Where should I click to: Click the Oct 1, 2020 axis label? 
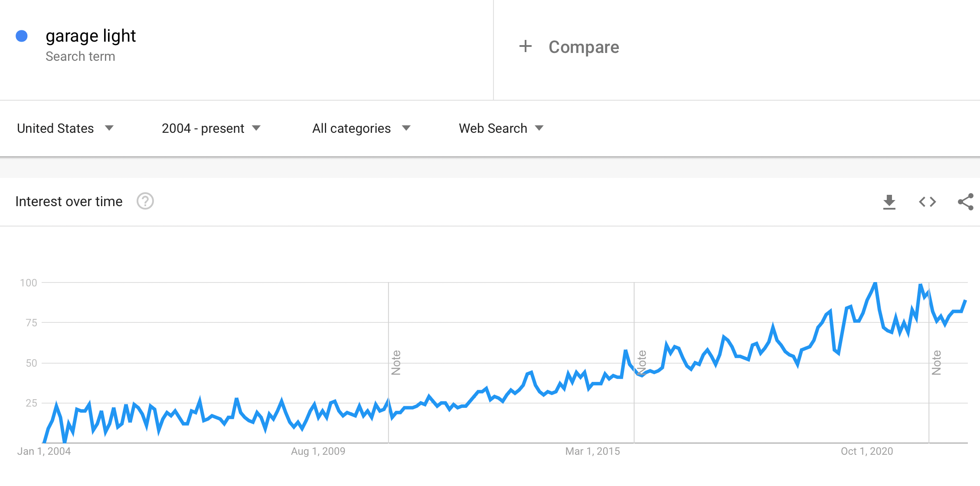[x=867, y=451]
